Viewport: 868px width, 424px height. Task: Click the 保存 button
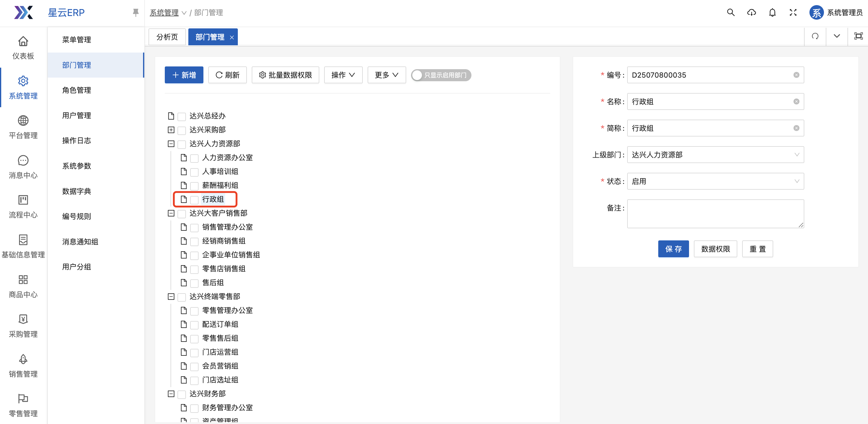click(x=673, y=249)
